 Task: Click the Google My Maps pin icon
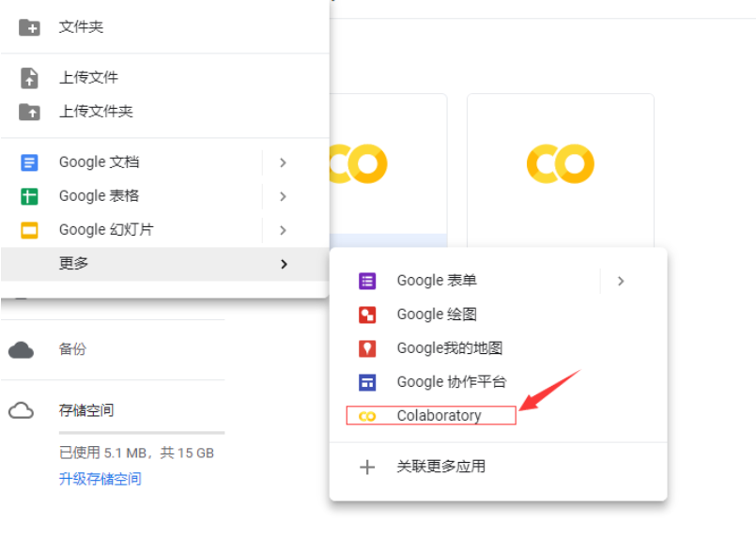coord(367,348)
